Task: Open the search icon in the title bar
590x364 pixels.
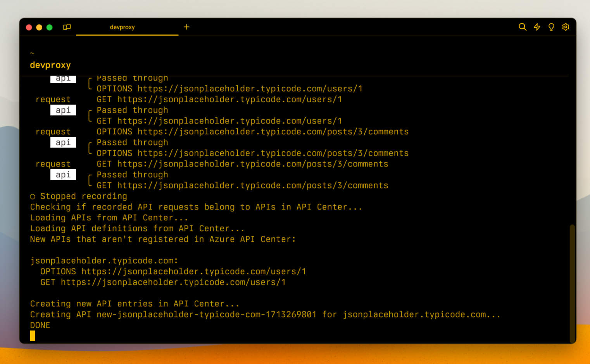Action: coord(522,27)
